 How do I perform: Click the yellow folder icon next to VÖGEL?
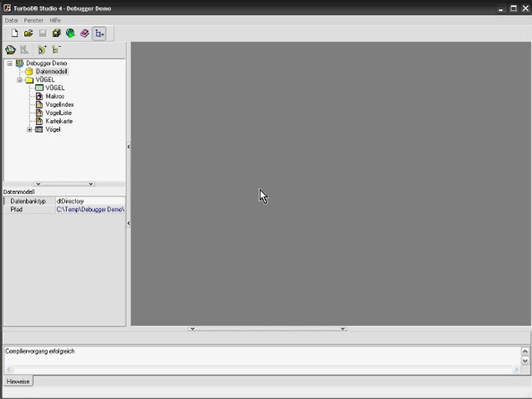click(x=29, y=80)
